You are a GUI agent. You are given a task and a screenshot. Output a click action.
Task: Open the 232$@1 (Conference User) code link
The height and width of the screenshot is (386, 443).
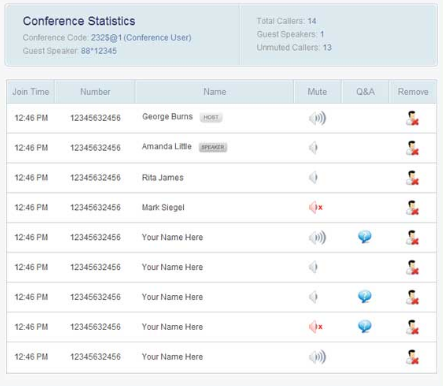pos(141,38)
